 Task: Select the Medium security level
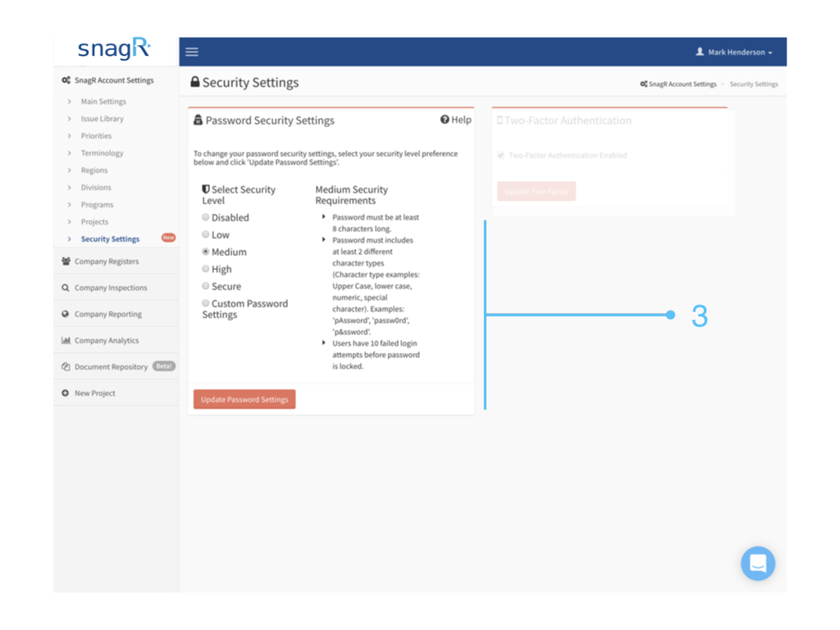pos(206,251)
